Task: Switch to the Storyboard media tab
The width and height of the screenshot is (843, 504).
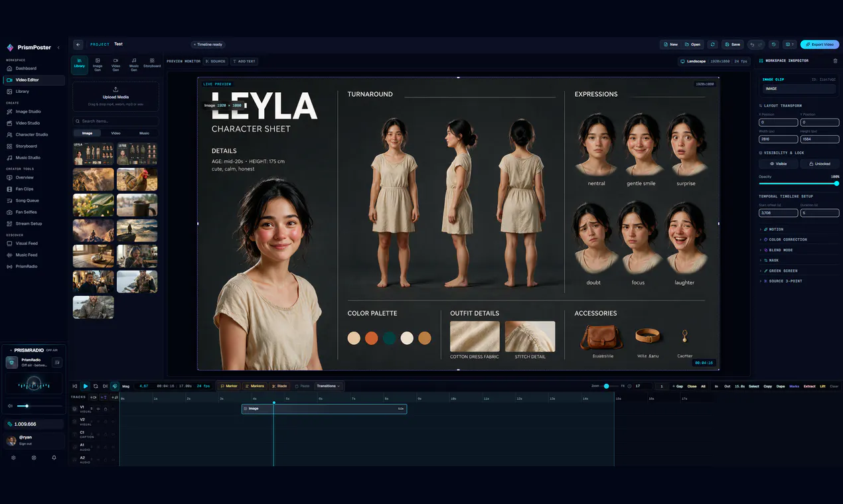Action: coord(152,64)
